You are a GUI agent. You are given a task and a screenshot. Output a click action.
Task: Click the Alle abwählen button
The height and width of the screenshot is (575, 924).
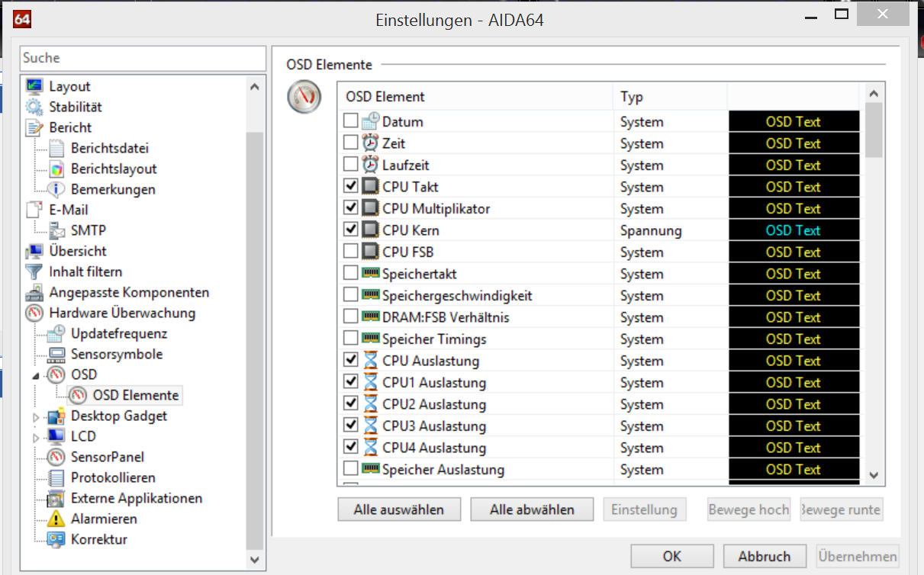533,509
